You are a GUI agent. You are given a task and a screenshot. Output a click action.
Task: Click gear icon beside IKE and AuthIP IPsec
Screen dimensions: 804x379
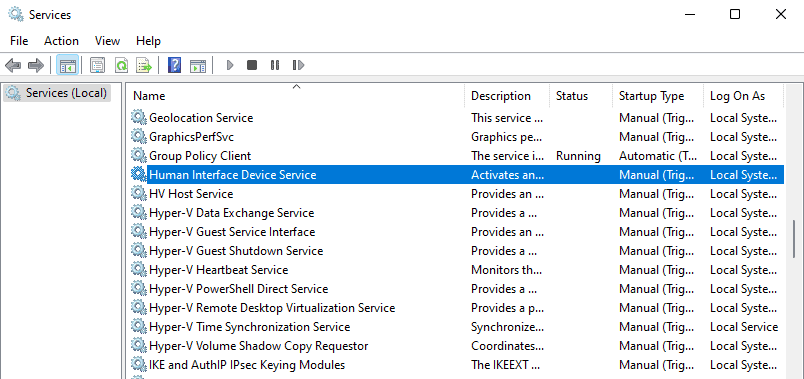click(138, 364)
